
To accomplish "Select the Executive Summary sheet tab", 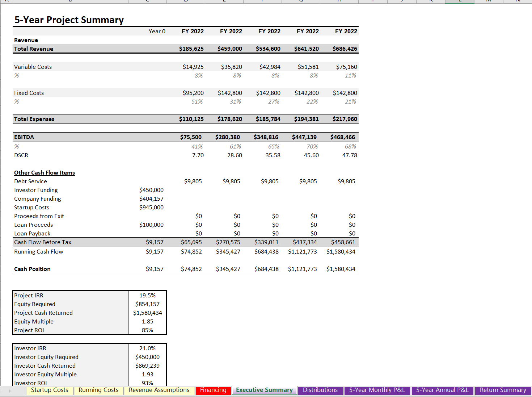I will [264, 390].
